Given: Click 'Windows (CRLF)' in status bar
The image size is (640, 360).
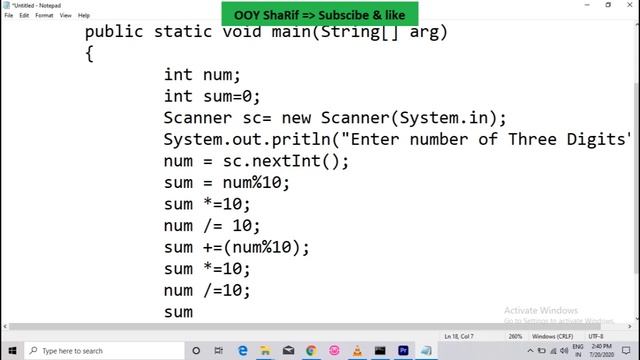Looking at the screenshot, I should (x=553, y=336).
